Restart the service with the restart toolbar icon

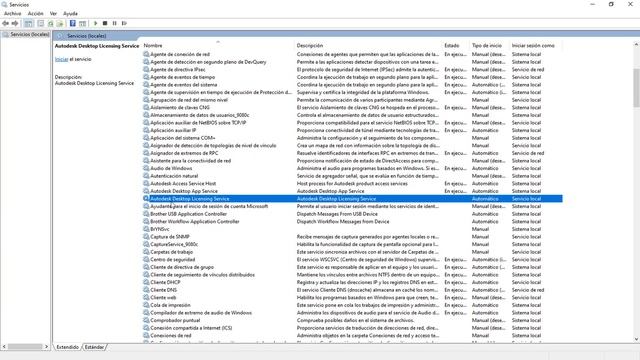124,23
